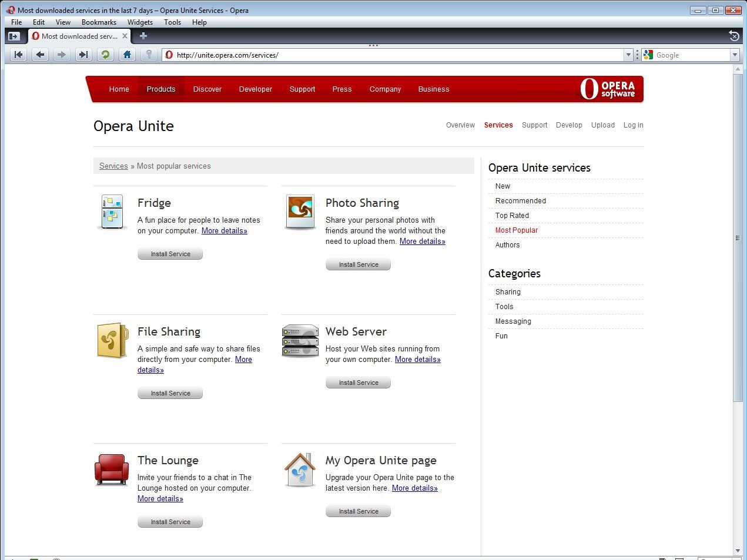
Task: Click the File Sharing yellow folder icon
Action: click(x=112, y=340)
